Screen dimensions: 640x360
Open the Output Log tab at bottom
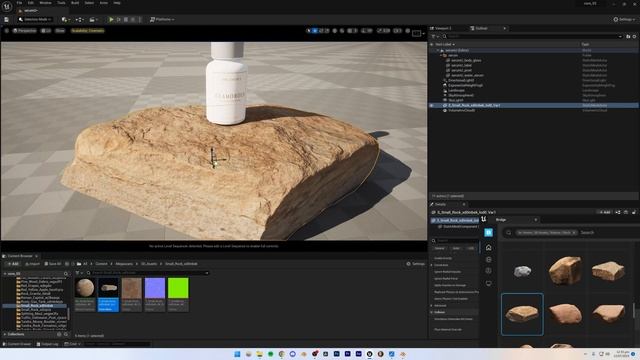click(47, 344)
